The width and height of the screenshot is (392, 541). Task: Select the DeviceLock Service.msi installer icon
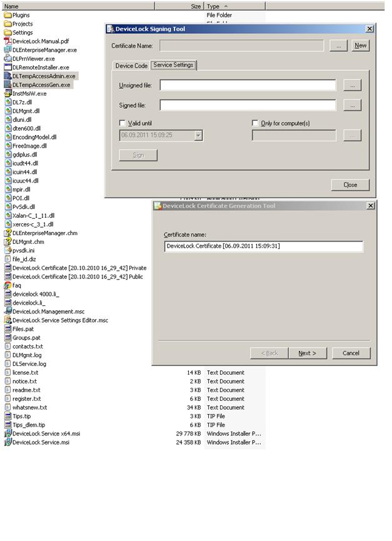click(x=8, y=442)
